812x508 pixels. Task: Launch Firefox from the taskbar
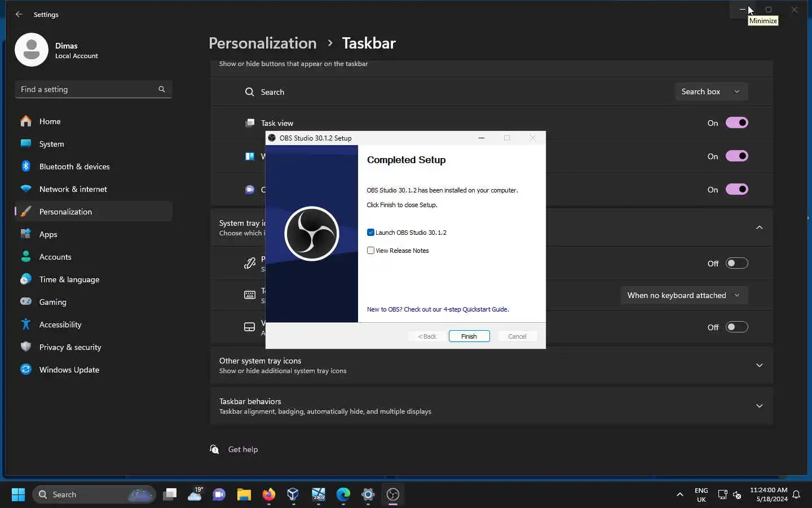tap(268, 494)
